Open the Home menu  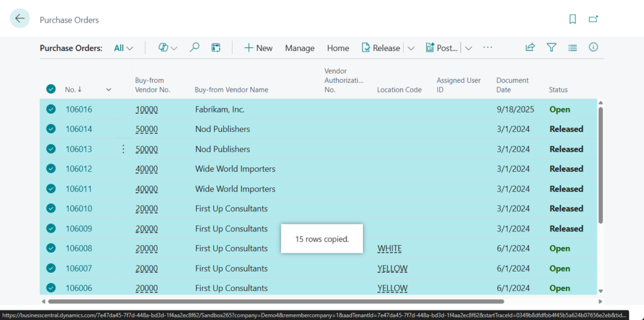[338, 48]
